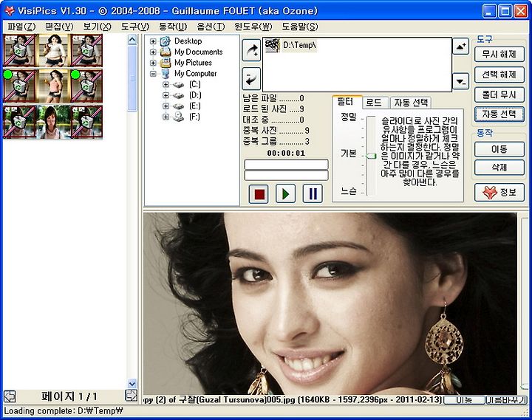Click thumbnail list scroll down arrow
Image resolution: width=532 pixels, height=420 pixels.
click(x=132, y=383)
